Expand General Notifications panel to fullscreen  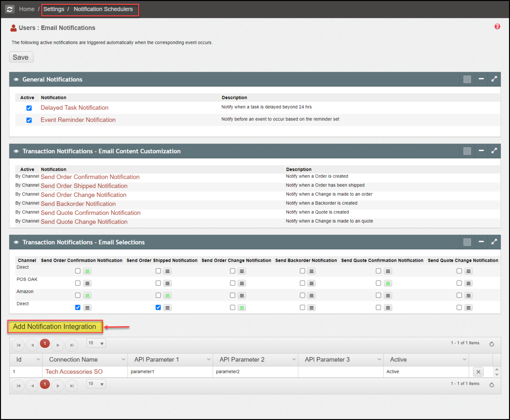[x=494, y=79]
